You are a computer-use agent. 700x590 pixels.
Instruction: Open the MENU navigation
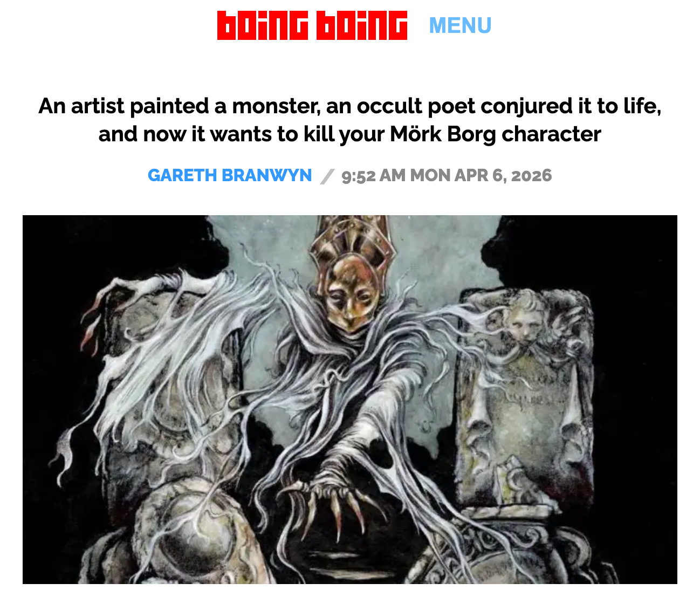pos(460,25)
